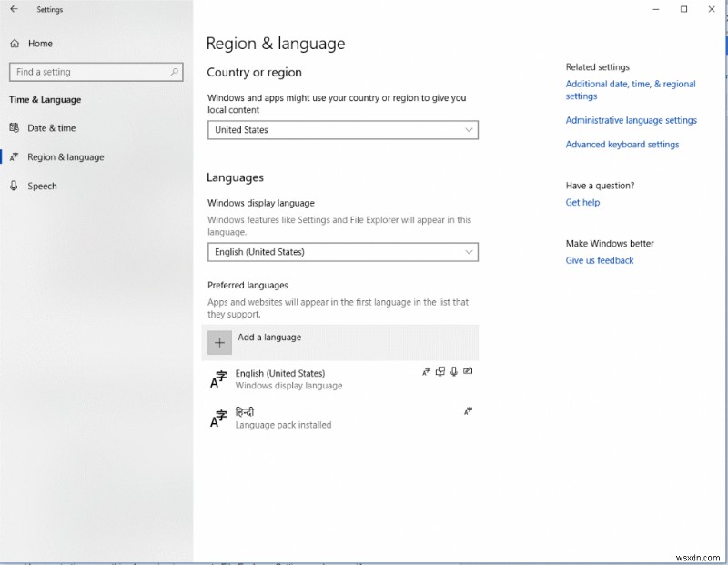Screen dimensions: 728x565
Task: Click the plus icon to add a language
Action: click(219, 342)
